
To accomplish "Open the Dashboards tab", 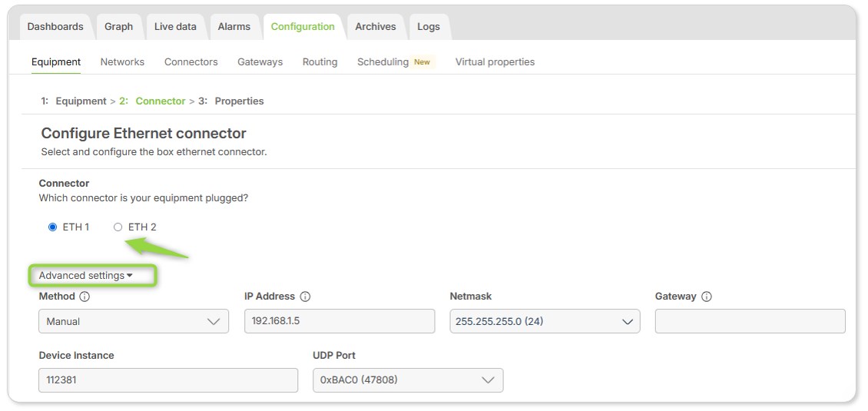I will click(x=55, y=27).
